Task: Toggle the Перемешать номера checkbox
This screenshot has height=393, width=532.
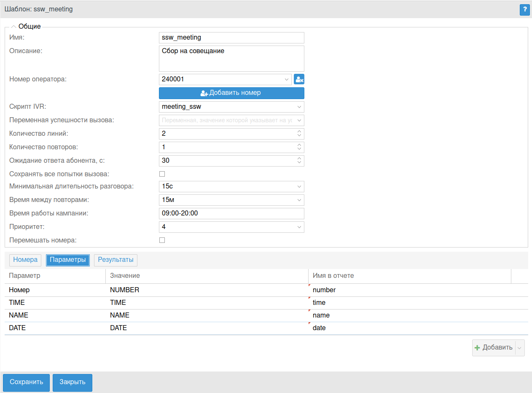Action: pos(162,240)
